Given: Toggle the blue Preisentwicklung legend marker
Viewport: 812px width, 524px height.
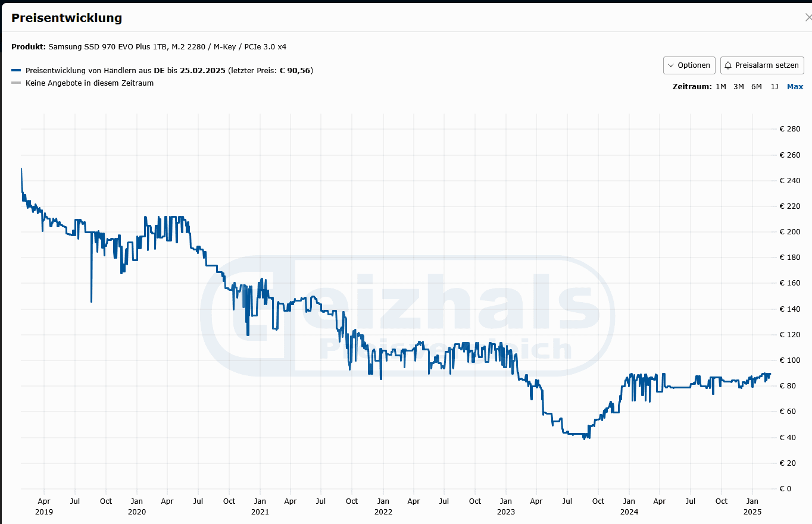Looking at the screenshot, I should click(x=16, y=71).
